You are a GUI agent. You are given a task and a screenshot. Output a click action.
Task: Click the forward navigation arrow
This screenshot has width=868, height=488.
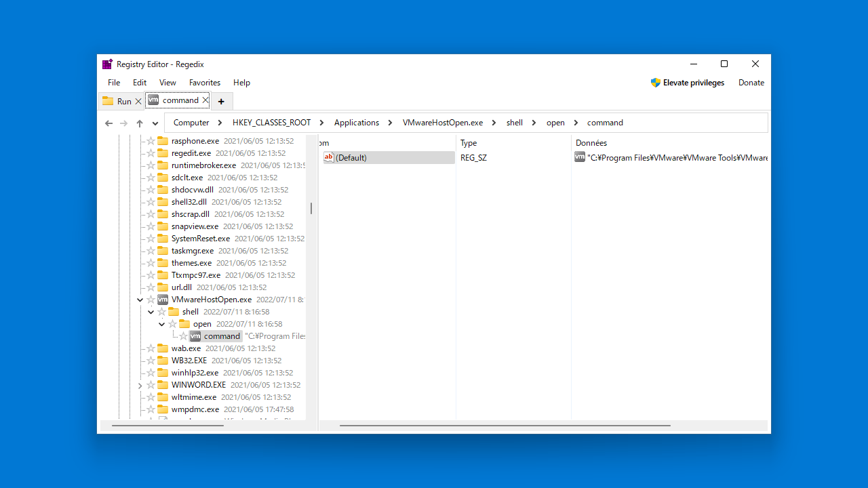[123, 123]
